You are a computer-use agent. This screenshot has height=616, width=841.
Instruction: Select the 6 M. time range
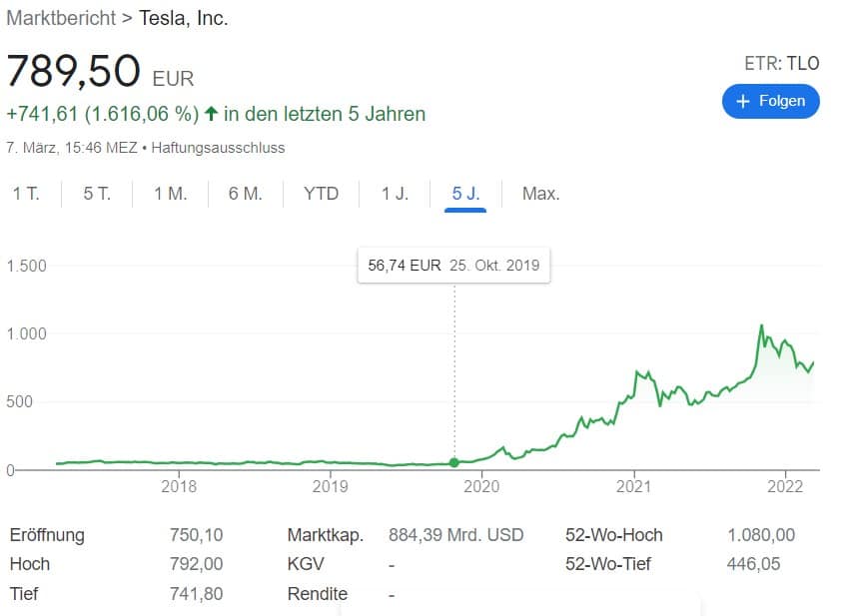coord(245,194)
